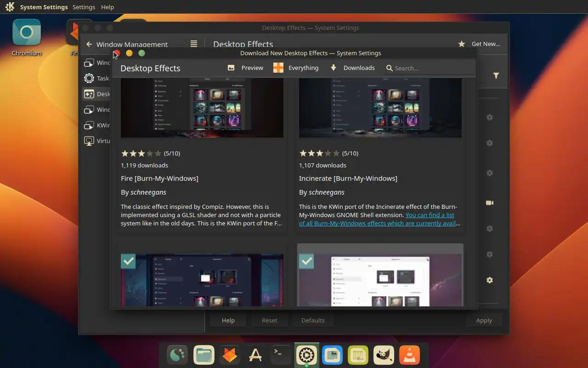Click '1,119 downloads' text
Screen dimensions: 588x368
click(x=144, y=165)
